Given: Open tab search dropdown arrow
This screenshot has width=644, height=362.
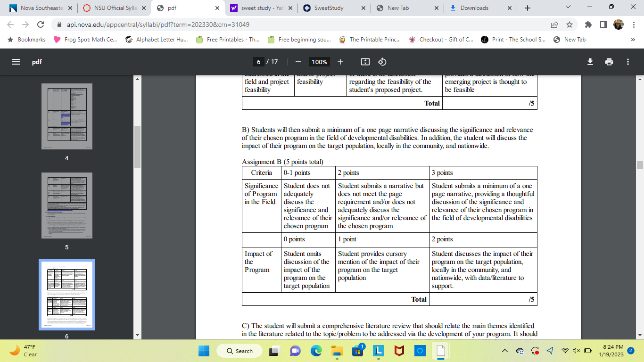Looking at the screenshot, I should [x=568, y=8].
